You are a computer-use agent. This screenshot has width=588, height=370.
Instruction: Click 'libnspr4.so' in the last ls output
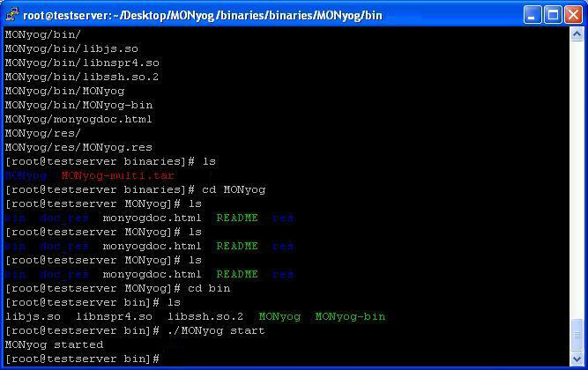click(114, 316)
